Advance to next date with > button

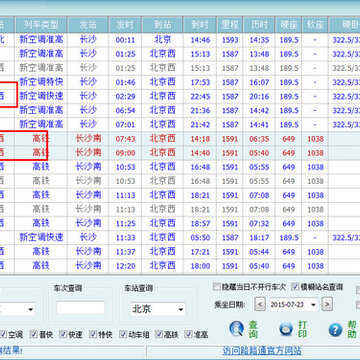pos(327,304)
